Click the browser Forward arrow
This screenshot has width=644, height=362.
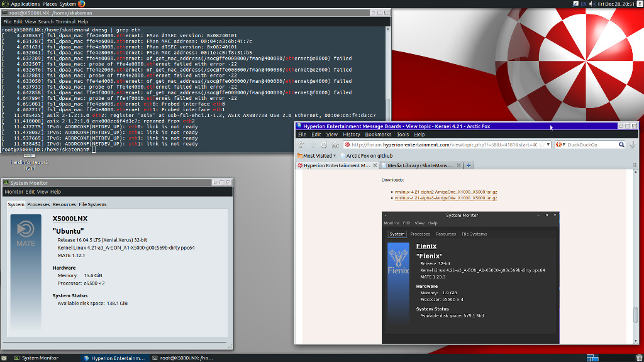coord(313,145)
